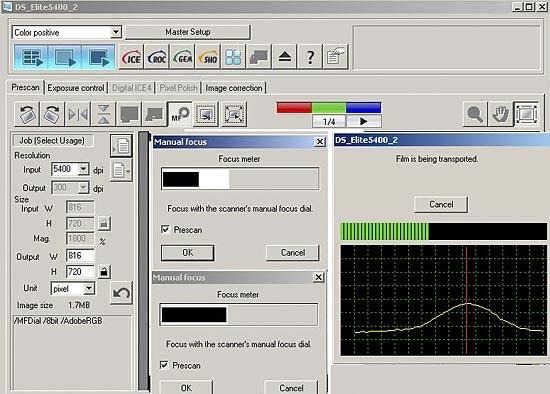Click the lower Focus meter bar
The width and height of the screenshot is (550, 394).
pyautogui.click(x=239, y=315)
